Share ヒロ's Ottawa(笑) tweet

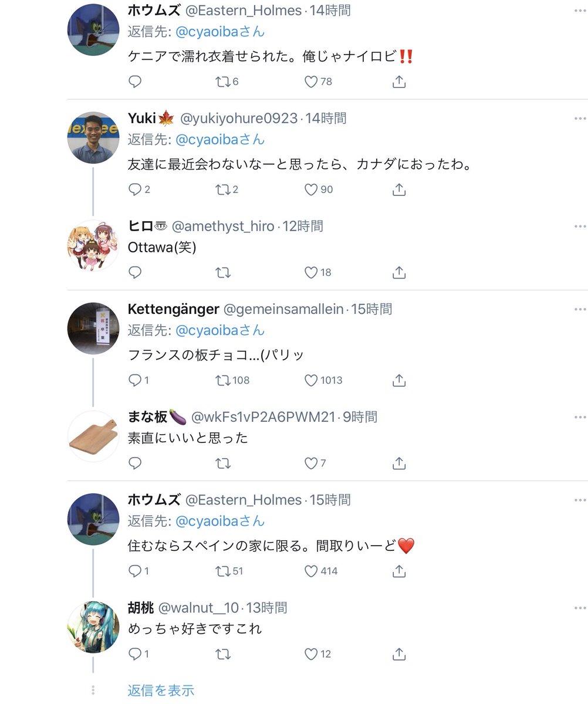(398, 272)
